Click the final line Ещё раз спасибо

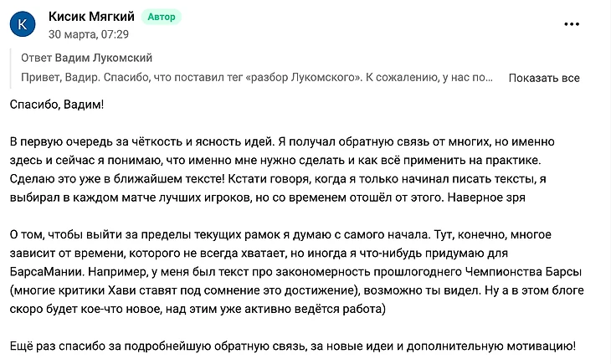(x=293, y=346)
